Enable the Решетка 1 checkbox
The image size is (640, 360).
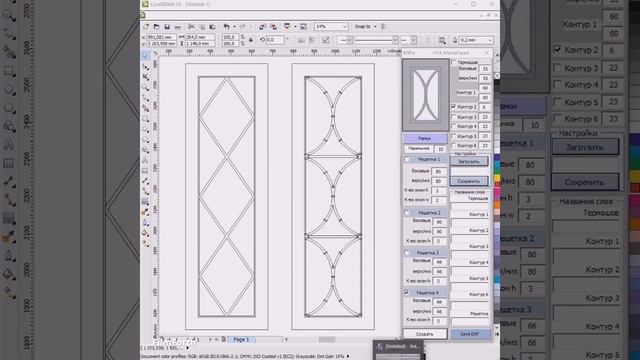(407, 159)
